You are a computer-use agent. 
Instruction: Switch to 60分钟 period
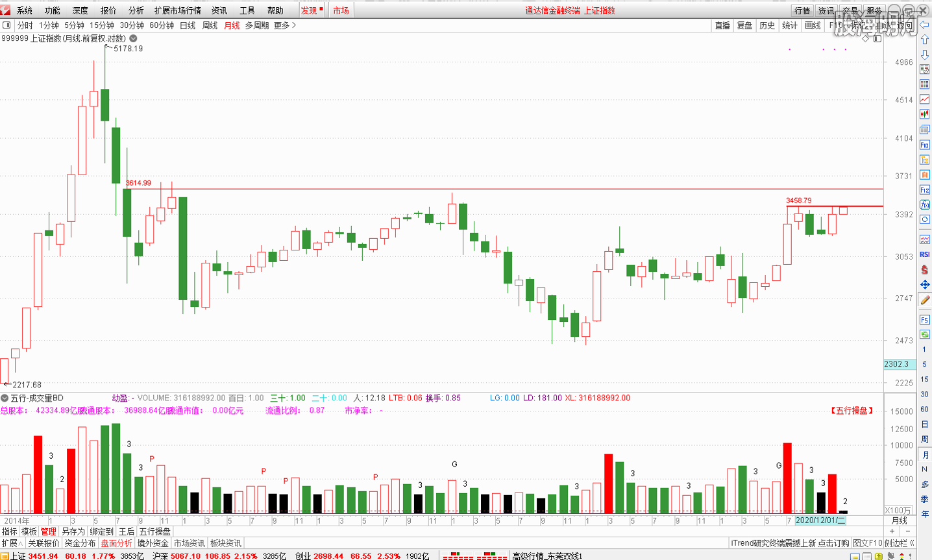162,25
